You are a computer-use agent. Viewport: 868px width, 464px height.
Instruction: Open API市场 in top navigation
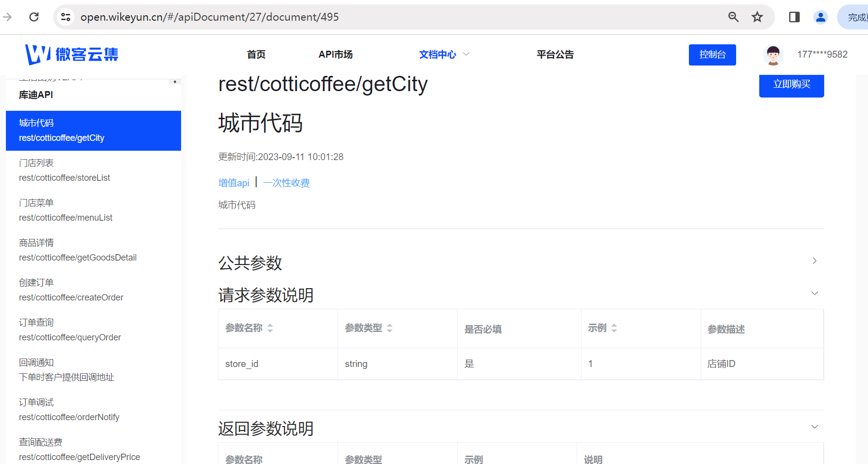pos(336,55)
